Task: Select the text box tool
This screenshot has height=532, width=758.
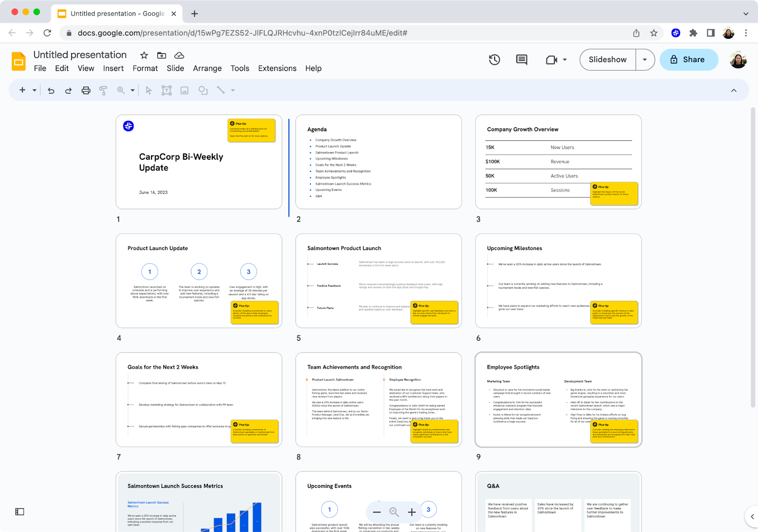Action: [166, 90]
